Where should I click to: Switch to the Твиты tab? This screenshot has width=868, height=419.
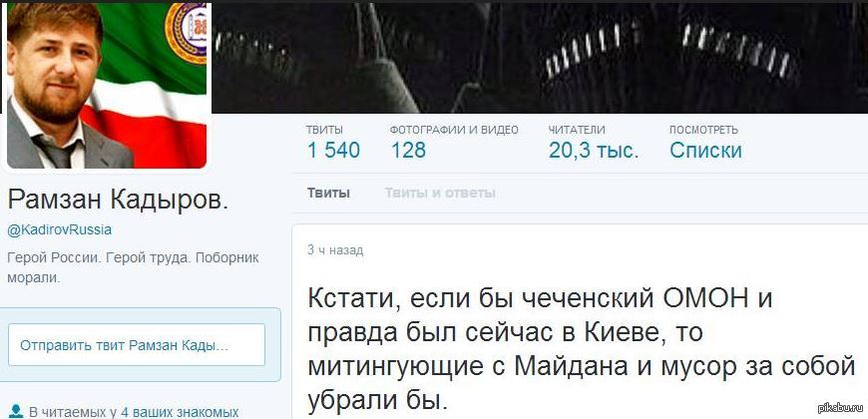[x=328, y=194]
